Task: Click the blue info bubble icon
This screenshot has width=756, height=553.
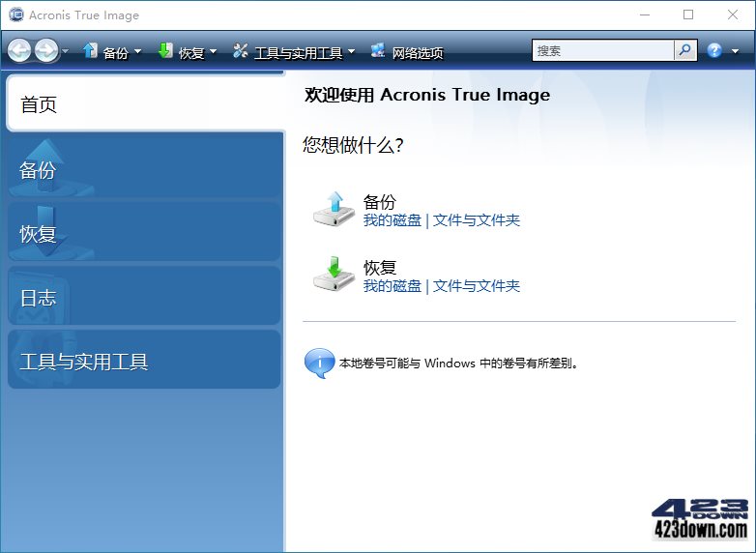Action: pos(319,363)
